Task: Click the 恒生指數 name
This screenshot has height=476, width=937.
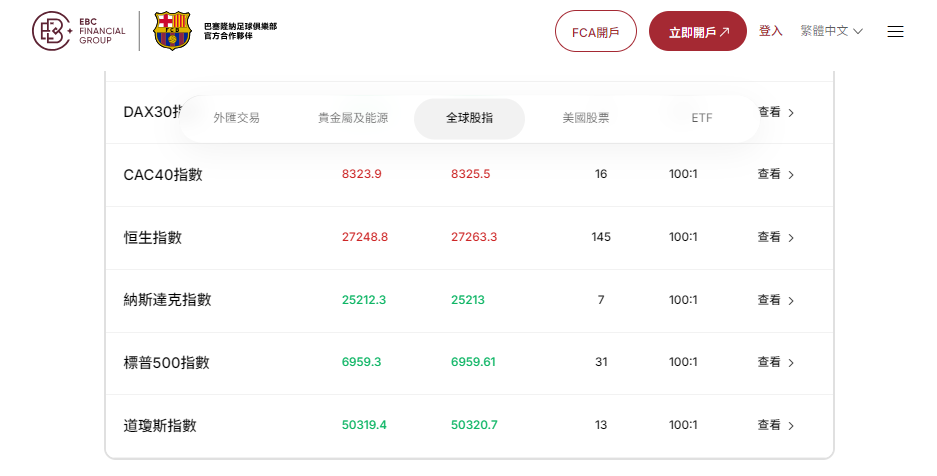Action: tap(152, 237)
